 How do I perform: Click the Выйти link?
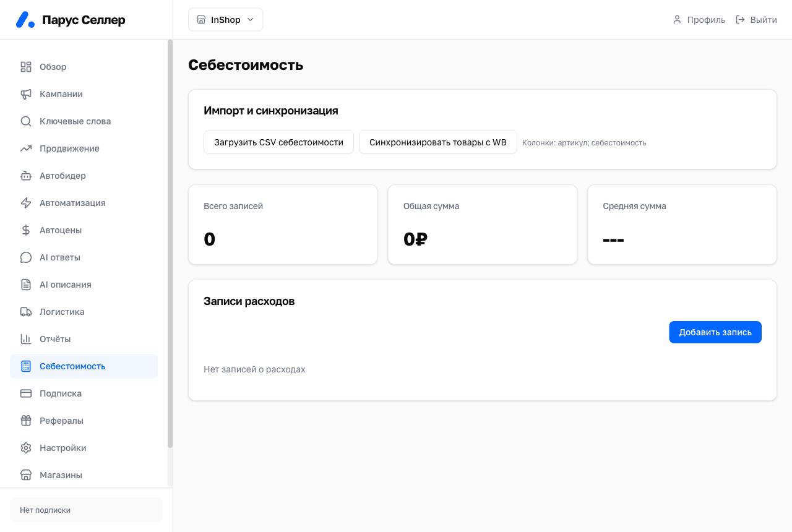point(756,20)
